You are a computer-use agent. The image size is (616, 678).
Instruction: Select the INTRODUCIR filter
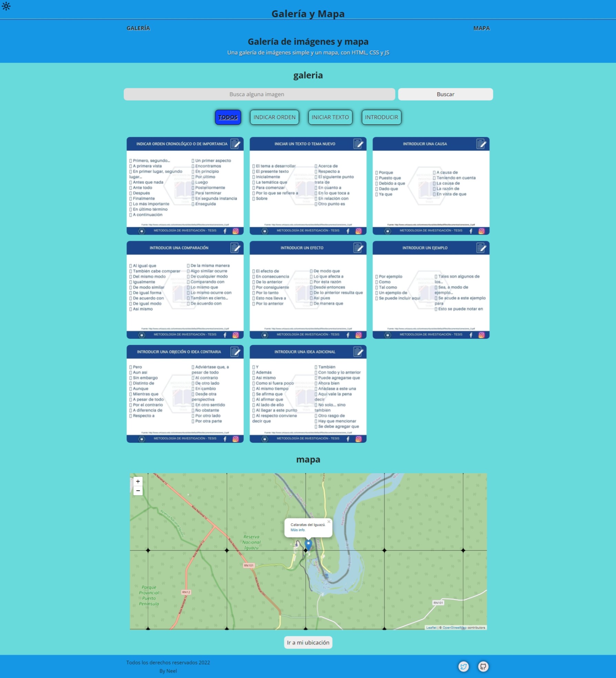381,117
